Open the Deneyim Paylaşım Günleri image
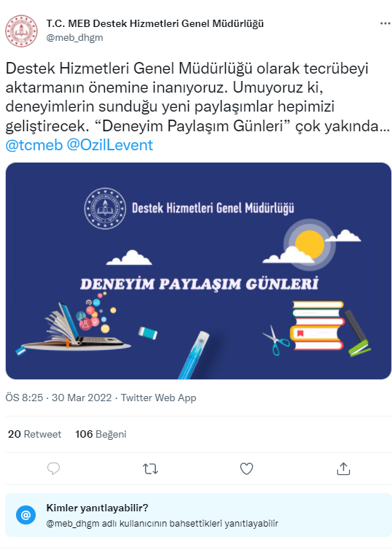Viewport: 392px width, 558px height. (x=198, y=271)
